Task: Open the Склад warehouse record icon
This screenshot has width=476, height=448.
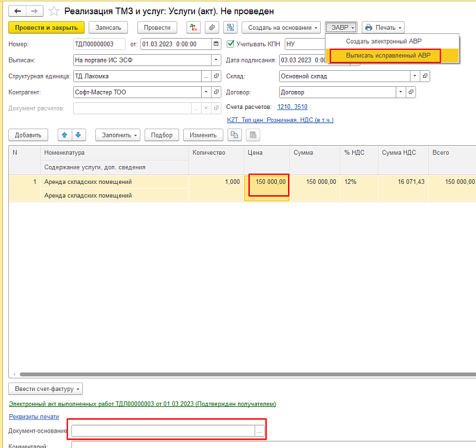Action: [425, 76]
